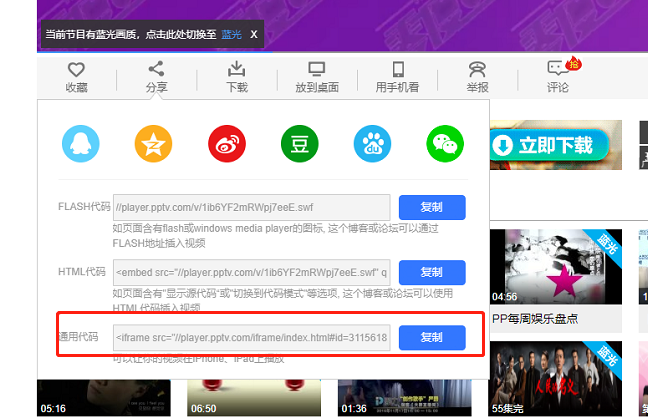Click the 通用代码 iframe field
Image resolution: width=648 pixels, height=417 pixels.
(252, 338)
